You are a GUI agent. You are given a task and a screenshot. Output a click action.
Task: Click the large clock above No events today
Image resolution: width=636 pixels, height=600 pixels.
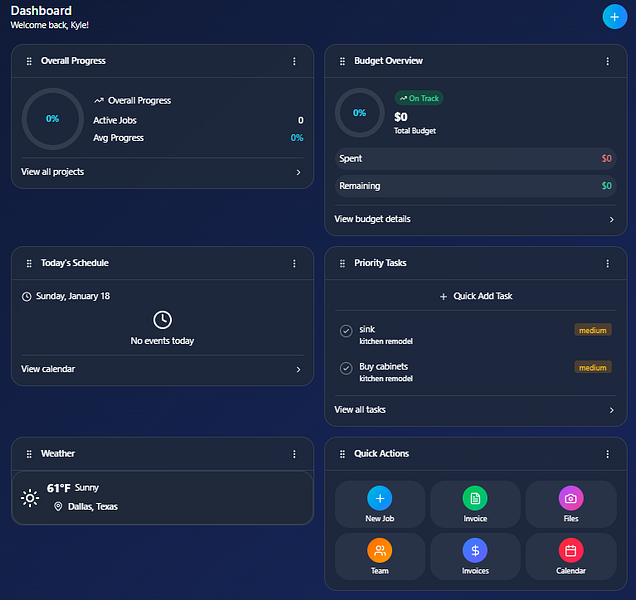pyautogui.click(x=162, y=320)
